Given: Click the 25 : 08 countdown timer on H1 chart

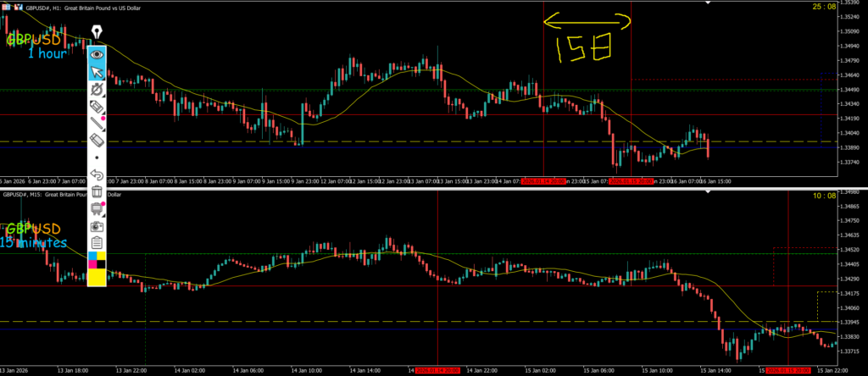Looking at the screenshot, I should coord(849,7).
